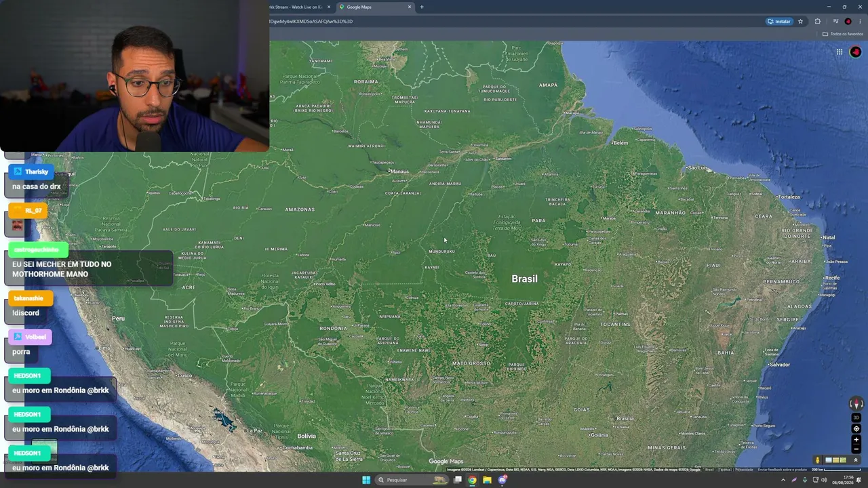Click the Belém city label
Image resolution: width=868 pixels, height=488 pixels.
[620, 143]
